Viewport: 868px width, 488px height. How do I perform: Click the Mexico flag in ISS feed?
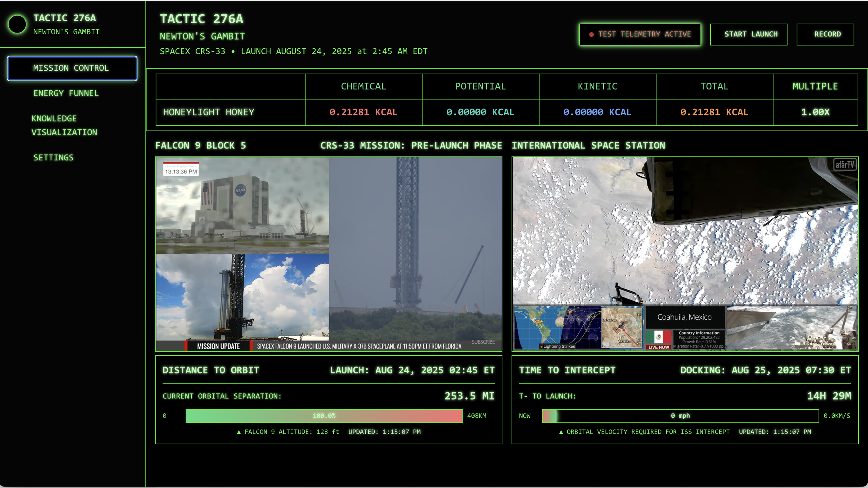coord(658,337)
